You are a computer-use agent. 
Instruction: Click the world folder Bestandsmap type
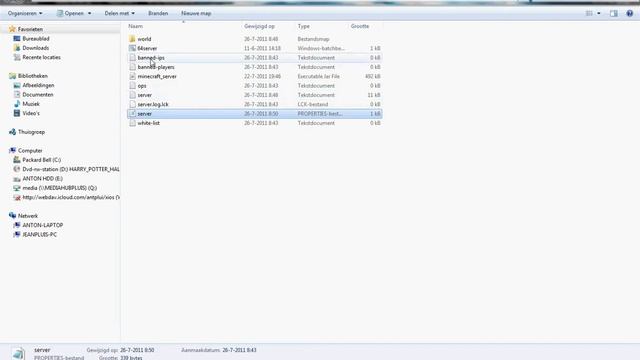313,39
